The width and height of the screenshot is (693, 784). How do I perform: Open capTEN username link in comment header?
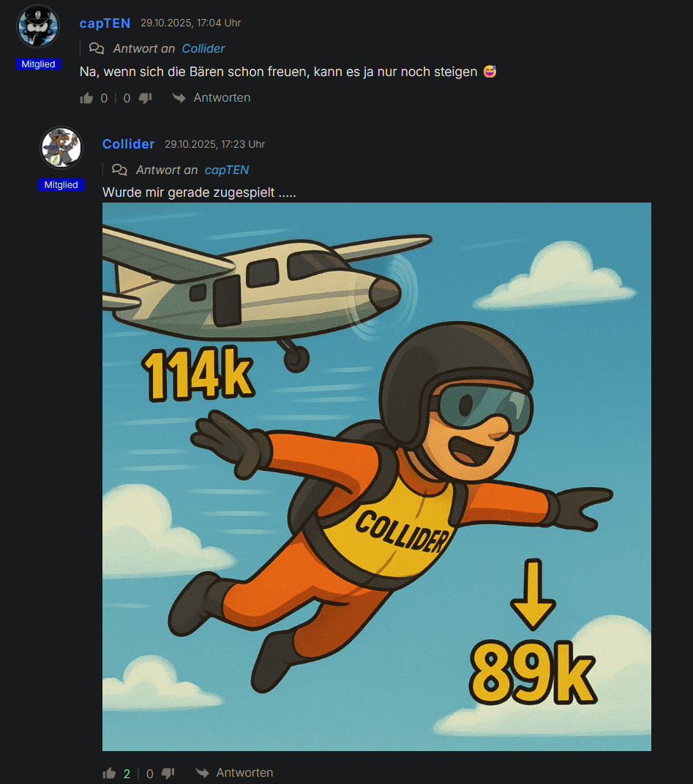click(x=105, y=23)
